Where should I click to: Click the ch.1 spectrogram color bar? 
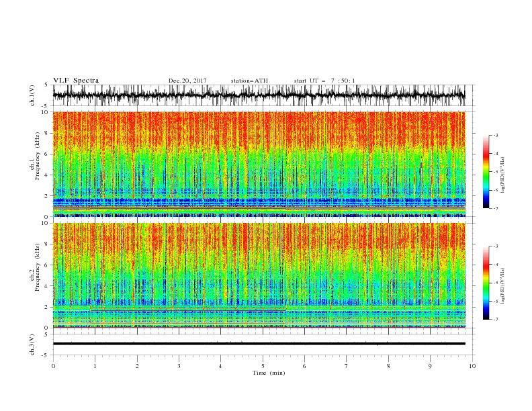[x=486, y=172]
